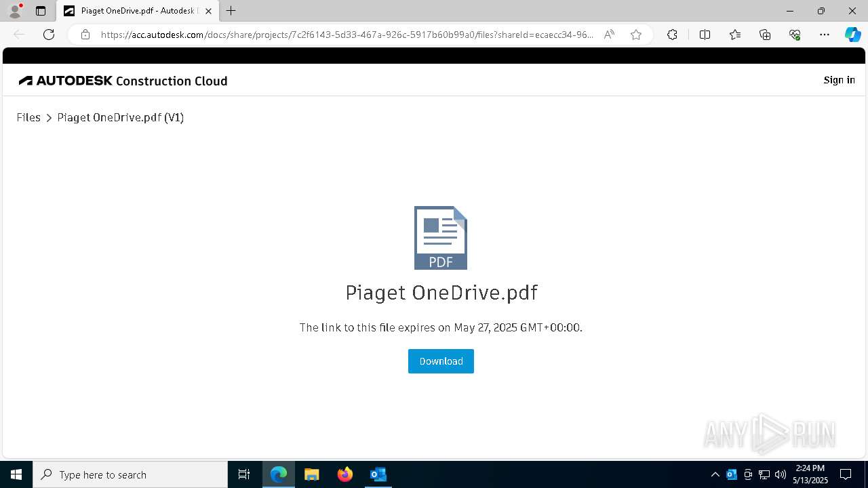The width and height of the screenshot is (868, 488).
Task: Click the browser back arrow
Action: pyautogui.click(x=19, y=35)
